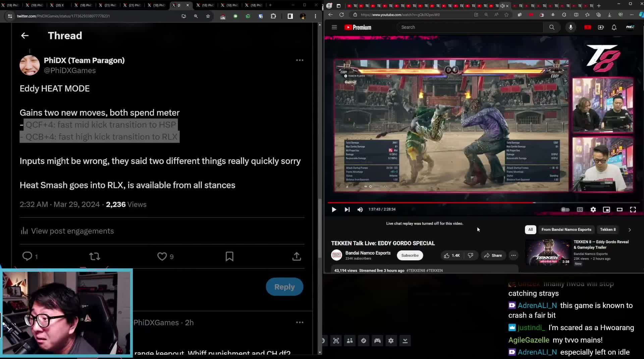Switch the video to theater mode
Image resolution: width=644 pixels, height=359 pixels.
point(620,209)
